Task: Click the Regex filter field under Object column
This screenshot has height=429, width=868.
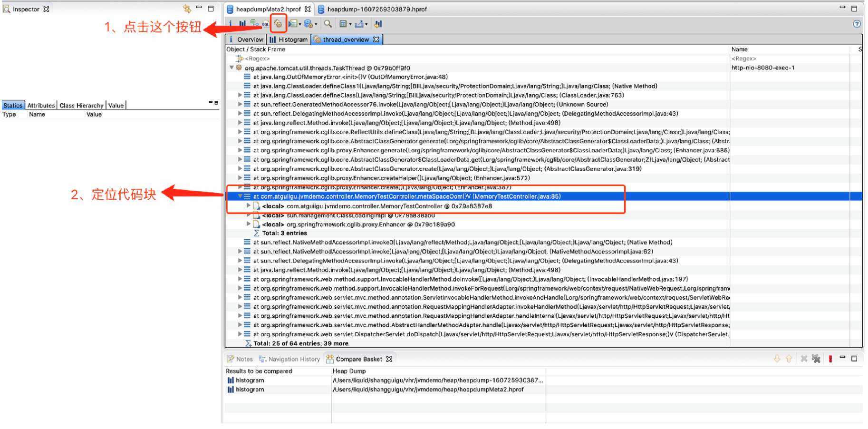Action: pos(257,58)
